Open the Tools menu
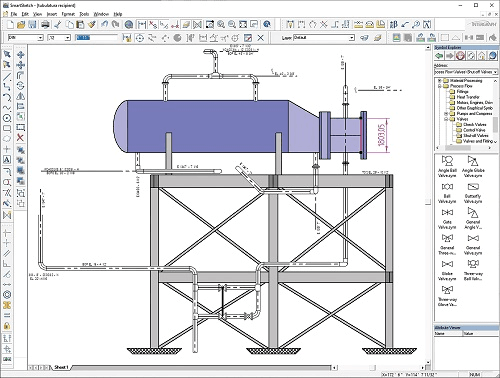This screenshot has height=378, width=500. coord(84,14)
